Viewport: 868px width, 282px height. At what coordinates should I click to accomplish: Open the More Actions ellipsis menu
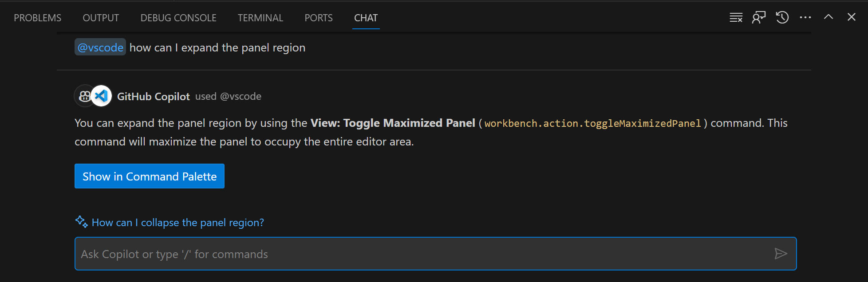(805, 17)
